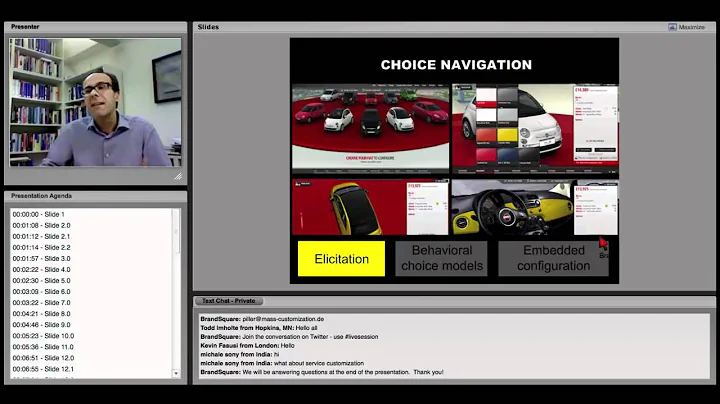720x404 pixels.
Task: Click the Fiat car selection showroom thumbnail
Action: click(371, 128)
